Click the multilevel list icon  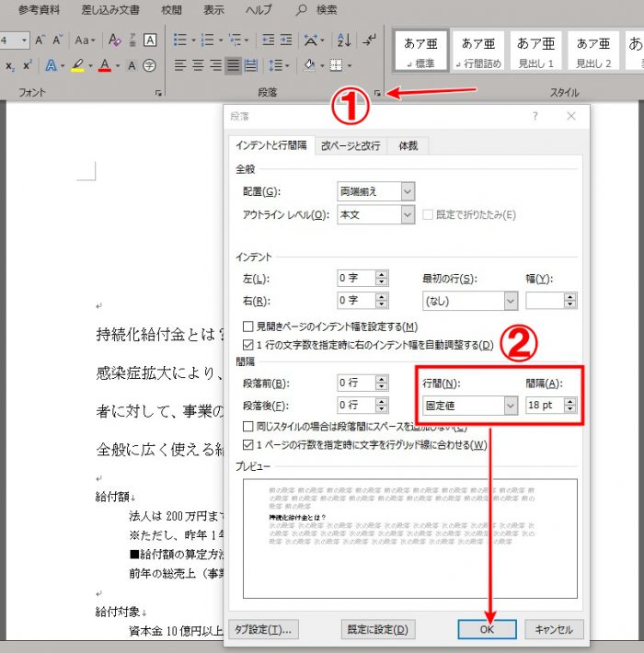point(236,40)
